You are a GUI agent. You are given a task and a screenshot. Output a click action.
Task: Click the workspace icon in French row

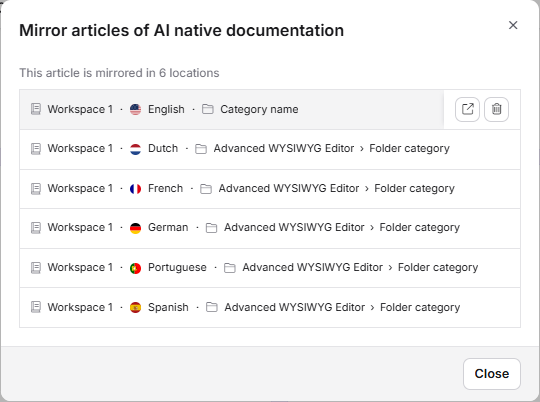click(36, 189)
